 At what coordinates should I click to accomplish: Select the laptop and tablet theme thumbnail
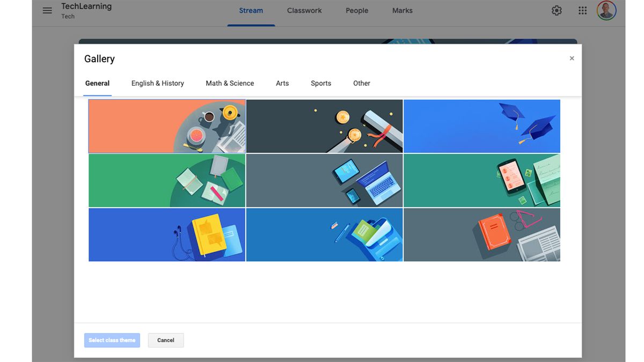pos(324,180)
